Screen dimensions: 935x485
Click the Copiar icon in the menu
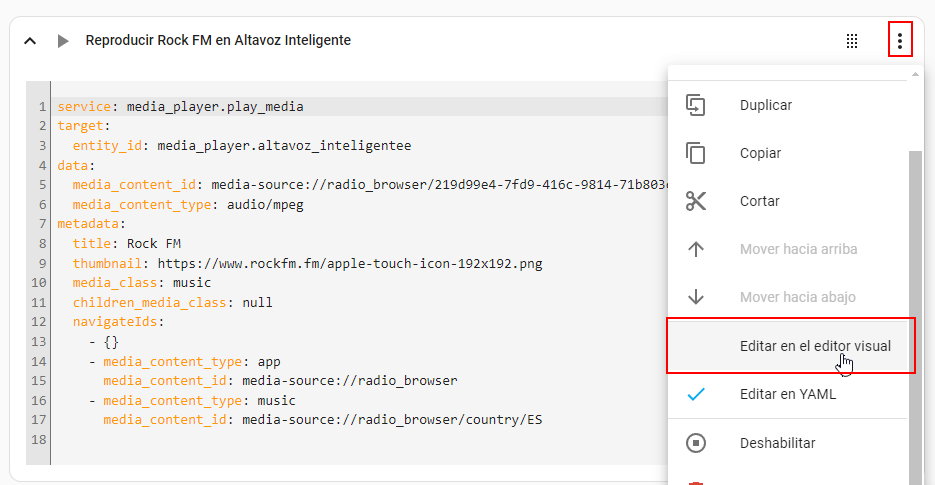click(696, 153)
